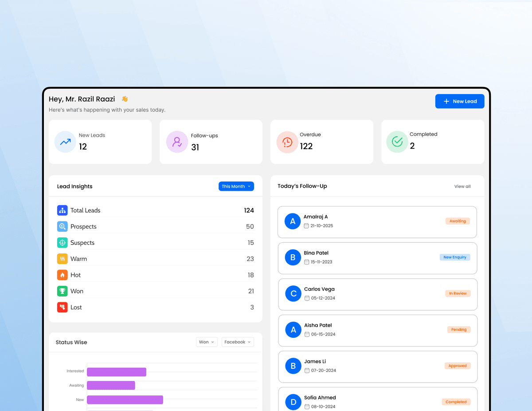
Task: Click the New Leads trend arrow icon
Action: coord(65,142)
